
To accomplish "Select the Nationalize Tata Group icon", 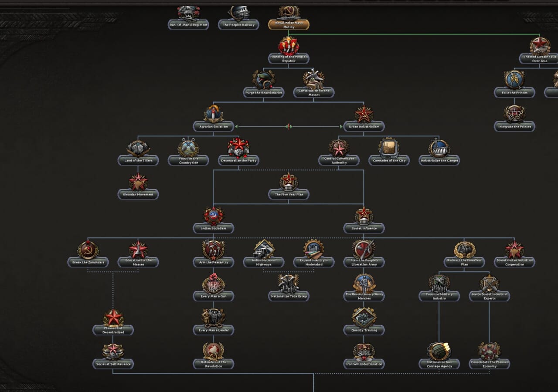I will 289,283.
